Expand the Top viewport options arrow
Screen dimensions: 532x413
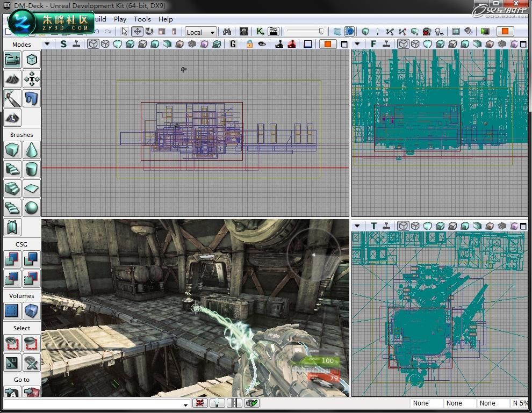[357, 226]
